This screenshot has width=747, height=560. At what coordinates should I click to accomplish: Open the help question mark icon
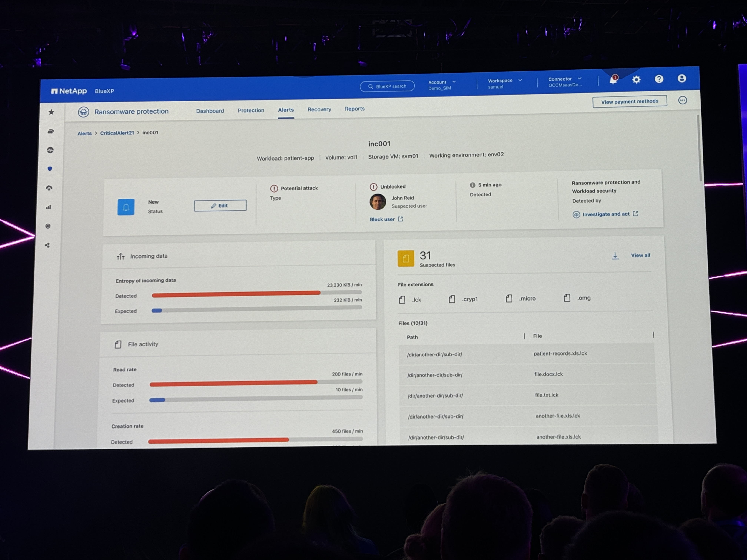pyautogui.click(x=659, y=79)
